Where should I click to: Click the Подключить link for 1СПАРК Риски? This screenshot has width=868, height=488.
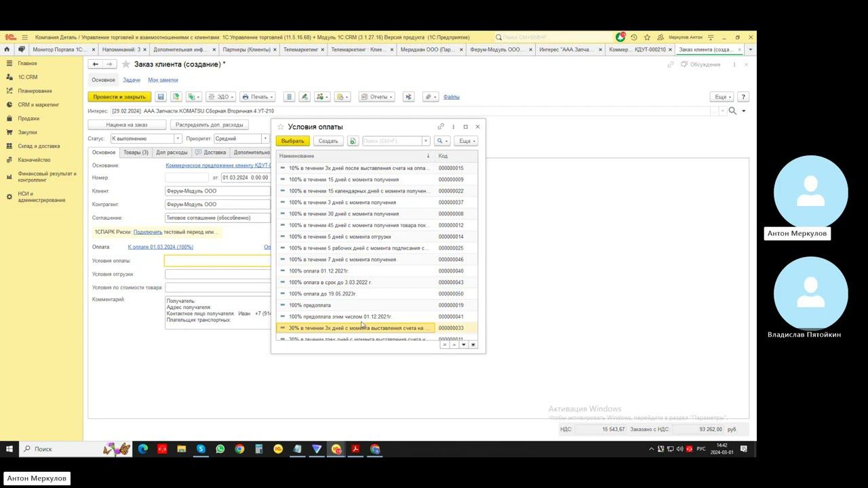tap(148, 232)
